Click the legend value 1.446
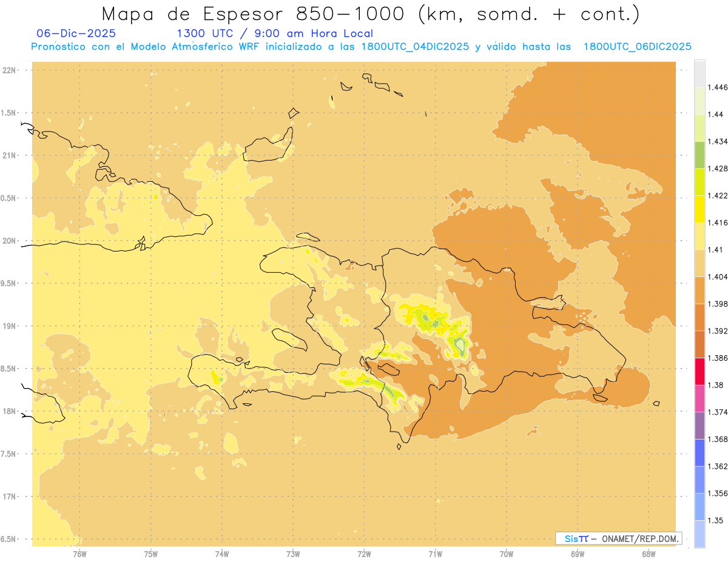The height and width of the screenshot is (562, 728). (718, 87)
